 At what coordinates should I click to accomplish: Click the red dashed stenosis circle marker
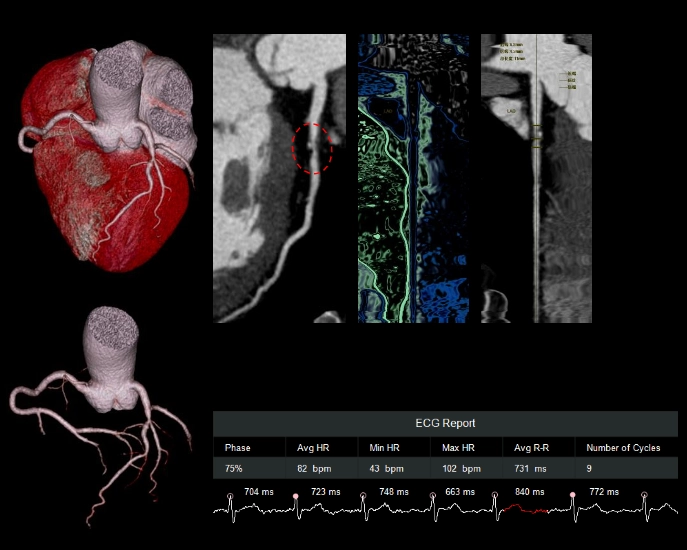[312, 147]
